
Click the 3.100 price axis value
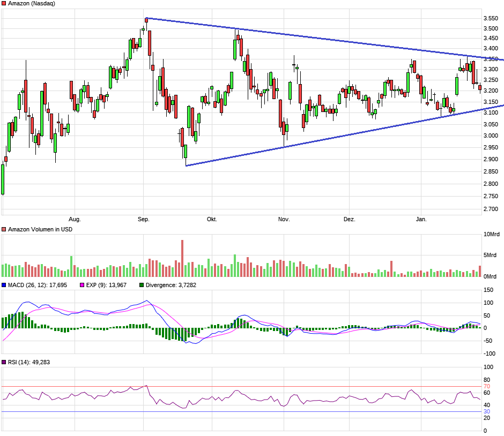[491, 112]
